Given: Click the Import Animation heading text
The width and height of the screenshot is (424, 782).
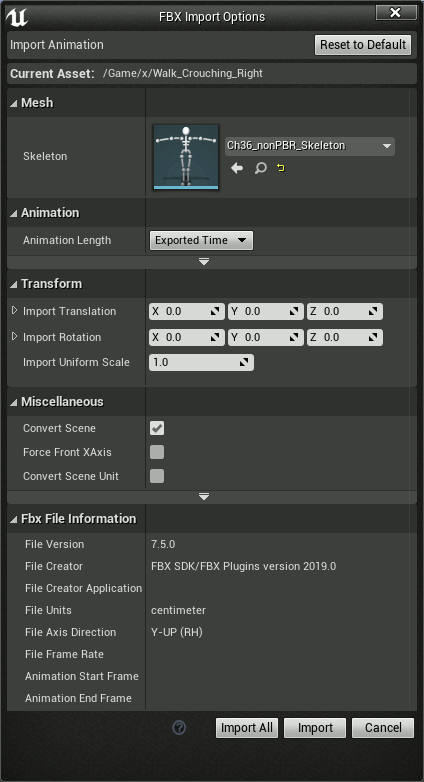Looking at the screenshot, I should [57, 45].
